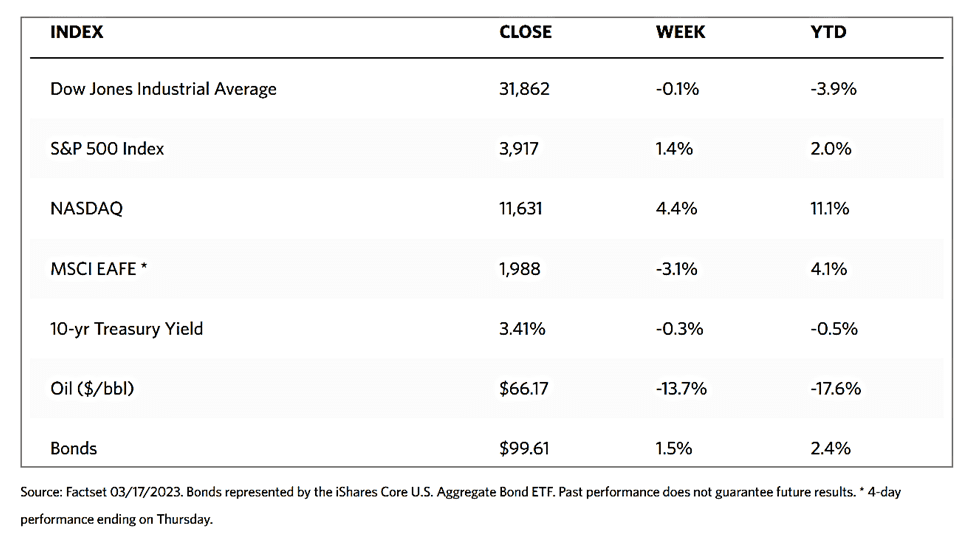The image size is (978, 547).
Task: Click the CLOSE column header
Action: 525,32
